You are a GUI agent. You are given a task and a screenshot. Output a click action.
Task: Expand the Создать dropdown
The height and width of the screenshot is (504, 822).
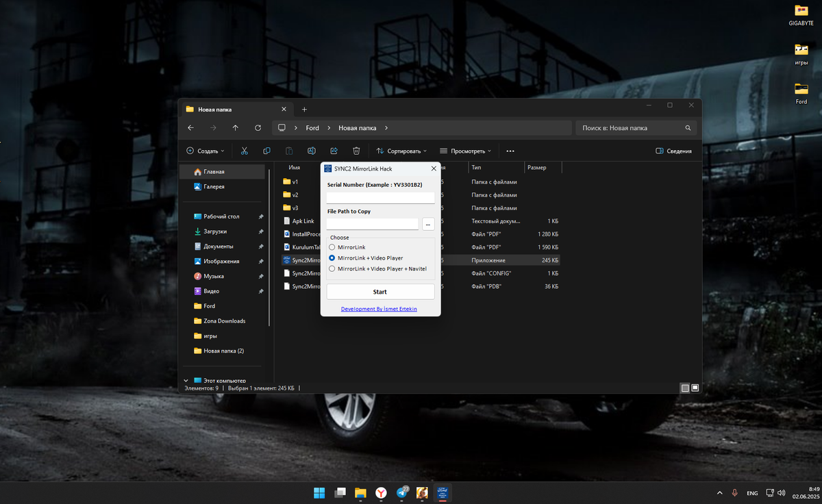pos(205,151)
